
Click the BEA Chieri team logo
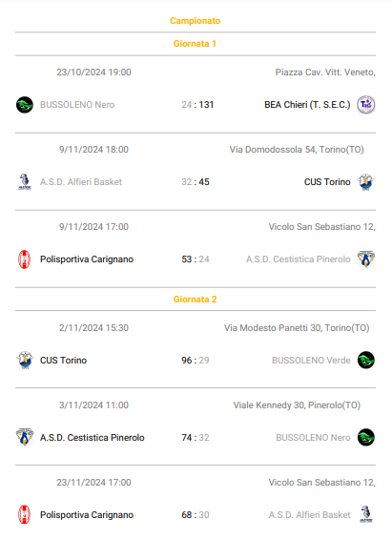366,105
